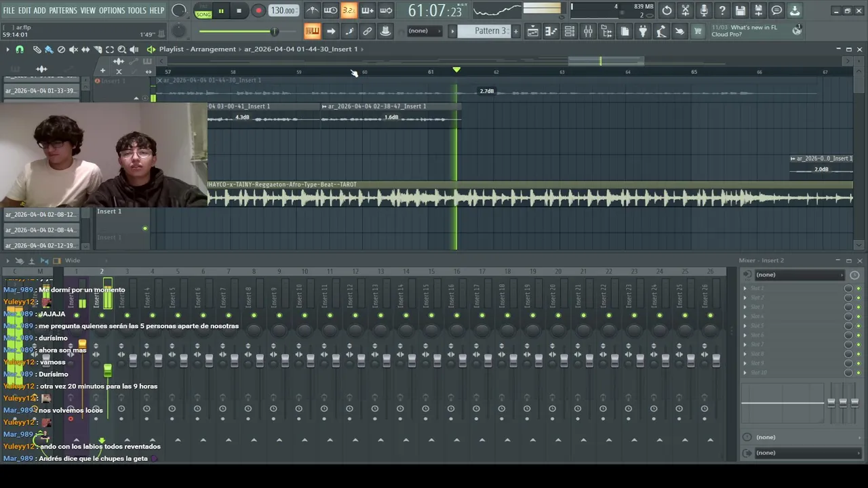Open the chat speech bubble icon

point(777,10)
